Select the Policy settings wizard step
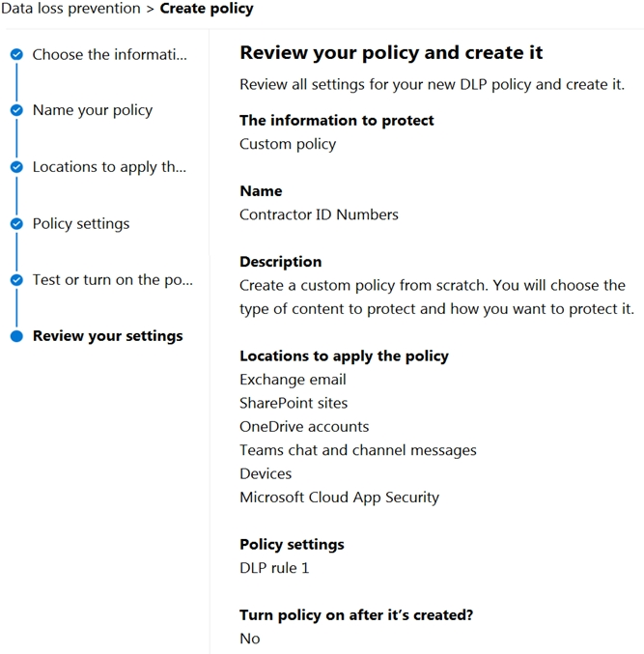 click(x=81, y=224)
